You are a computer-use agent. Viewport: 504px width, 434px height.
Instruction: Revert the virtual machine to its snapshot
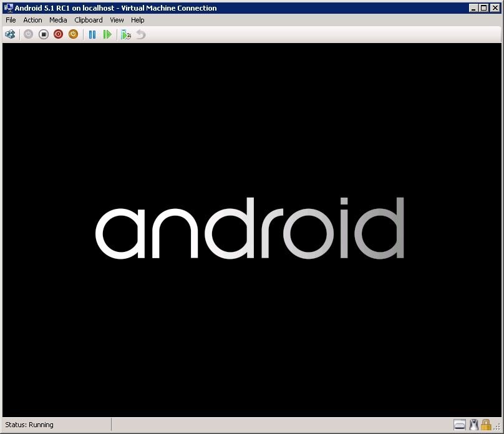[140, 34]
